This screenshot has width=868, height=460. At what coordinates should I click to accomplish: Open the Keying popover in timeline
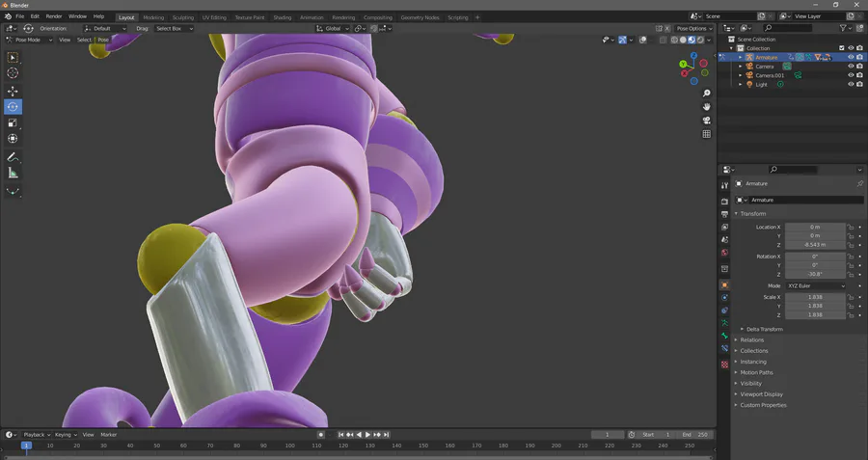[x=66, y=435]
